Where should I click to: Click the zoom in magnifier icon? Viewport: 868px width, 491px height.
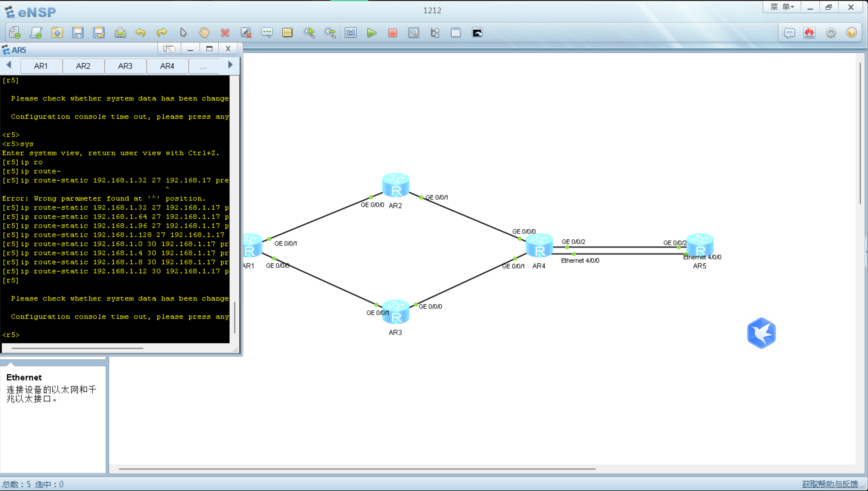(309, 33)
